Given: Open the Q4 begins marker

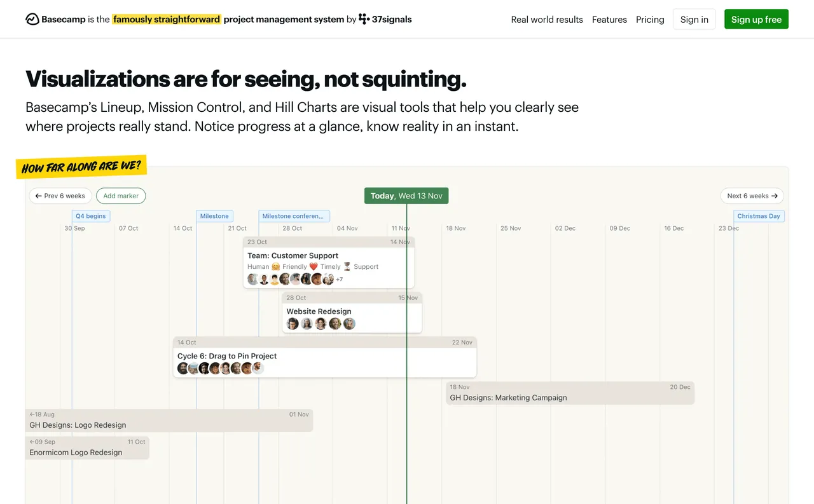Looking at the screenshot, I should pyautogui.click(x=90, y=216).
